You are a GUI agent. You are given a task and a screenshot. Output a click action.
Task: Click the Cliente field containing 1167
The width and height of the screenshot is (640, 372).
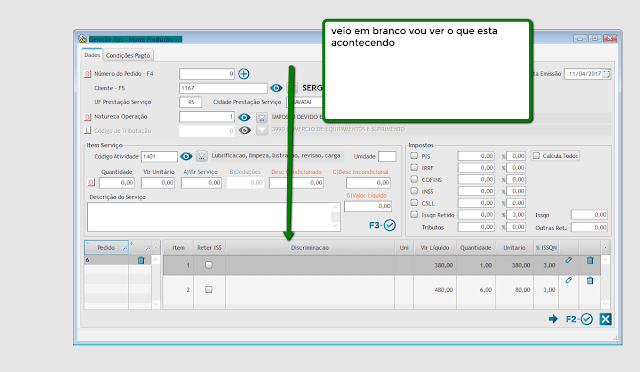(x=223, y=88)
